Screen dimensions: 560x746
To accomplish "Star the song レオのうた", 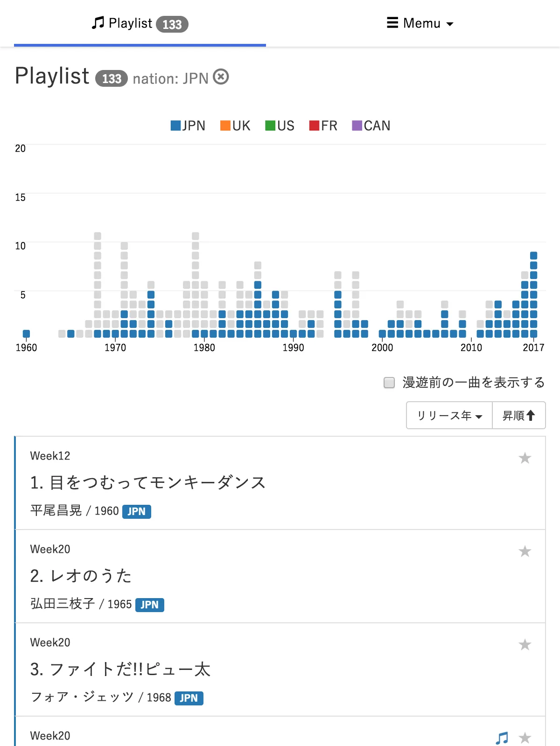I will 525,551.
